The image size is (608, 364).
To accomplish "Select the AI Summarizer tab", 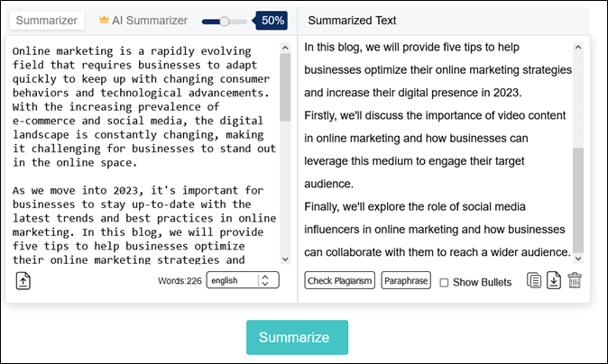I will 150,20.
